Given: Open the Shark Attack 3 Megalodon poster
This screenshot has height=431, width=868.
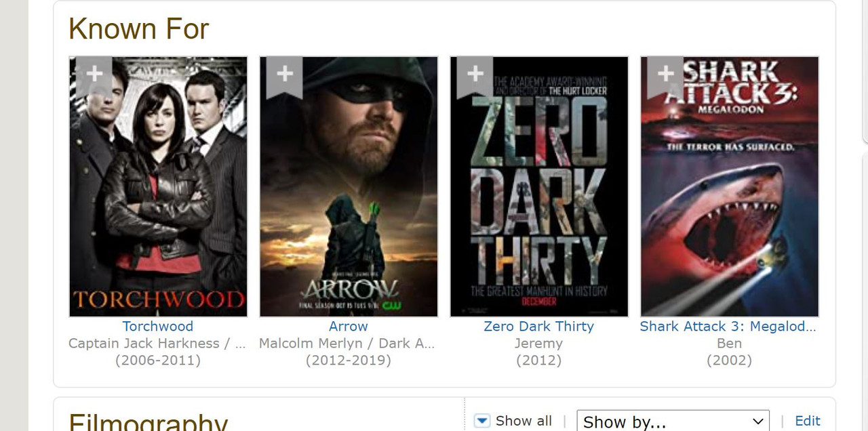Looking at the screenshot, I should pyautogui.click(x=730, y=186).
